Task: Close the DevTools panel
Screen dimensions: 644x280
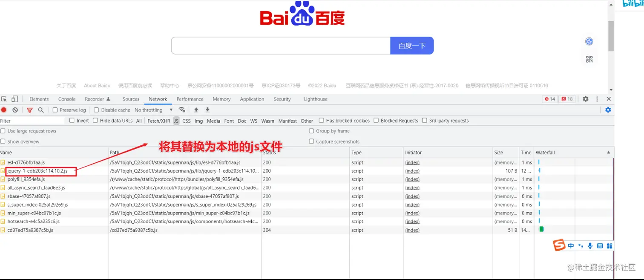Action: 609,99
